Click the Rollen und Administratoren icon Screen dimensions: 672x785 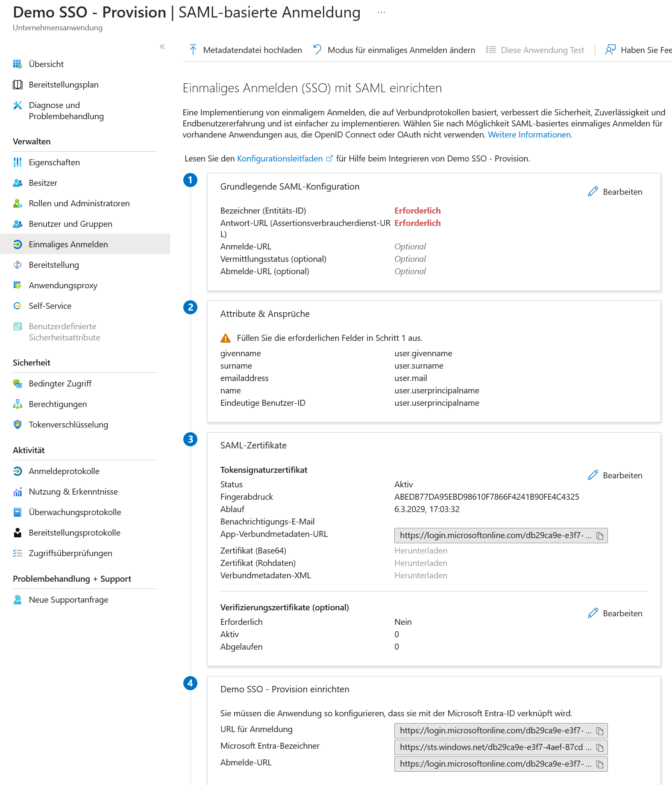(x=18, y=203)
